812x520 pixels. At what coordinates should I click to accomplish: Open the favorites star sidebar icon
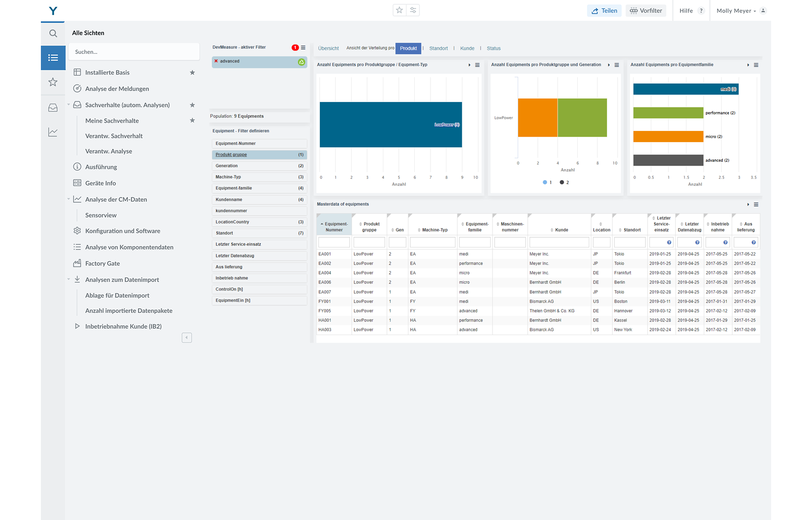[x=53, y=82]
